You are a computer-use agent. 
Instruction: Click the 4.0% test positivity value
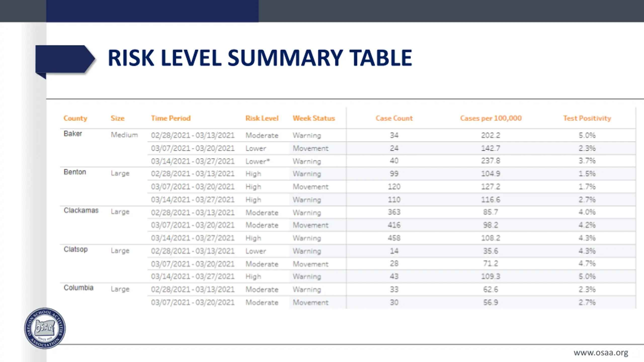point(587,212)
